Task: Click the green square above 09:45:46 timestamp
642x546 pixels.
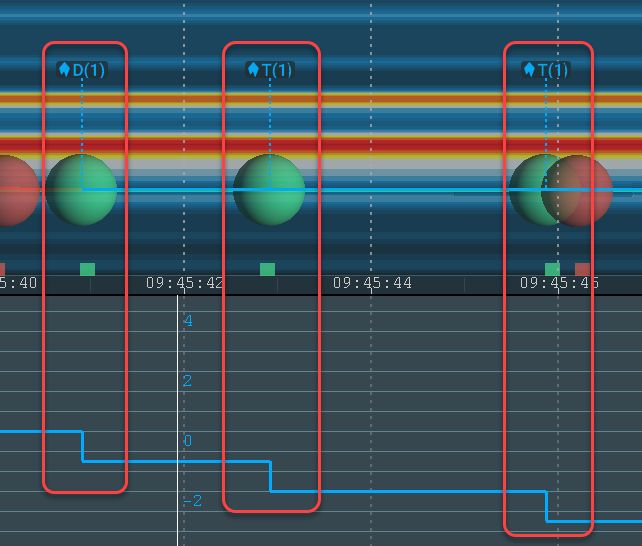Action: pyautogui.click(x=552, y=269)
